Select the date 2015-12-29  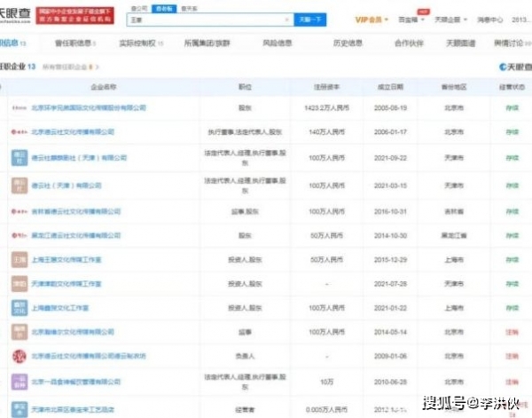(390, 260)
